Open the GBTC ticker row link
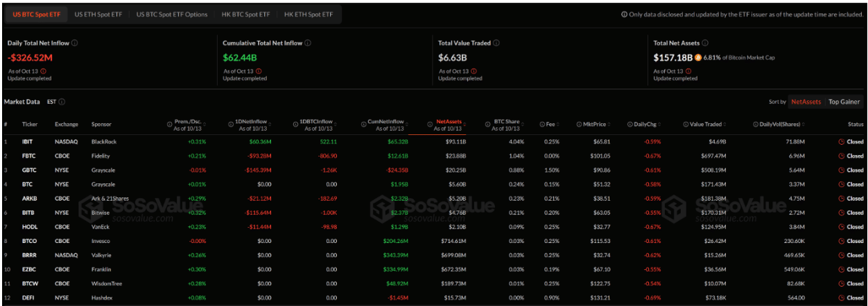Viewport: 868px width, 306px height. (x=29, y=170)
